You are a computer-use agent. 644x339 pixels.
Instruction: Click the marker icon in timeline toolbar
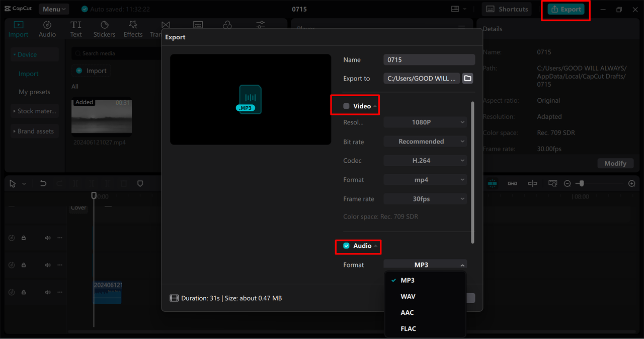coord(140,184)
